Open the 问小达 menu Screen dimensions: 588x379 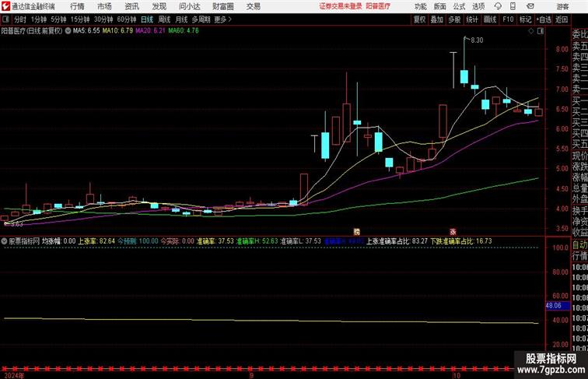pyautogui.click(x=189, y=6)
